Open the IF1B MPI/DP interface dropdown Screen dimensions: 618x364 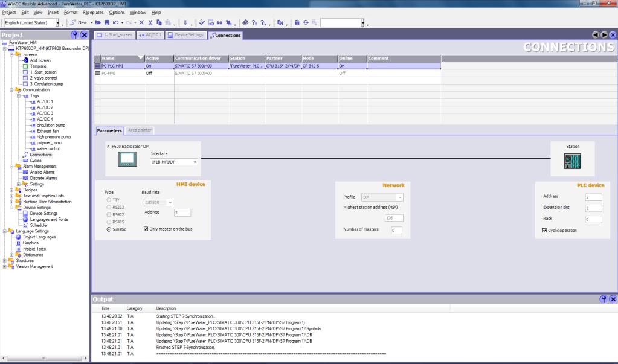195,162
